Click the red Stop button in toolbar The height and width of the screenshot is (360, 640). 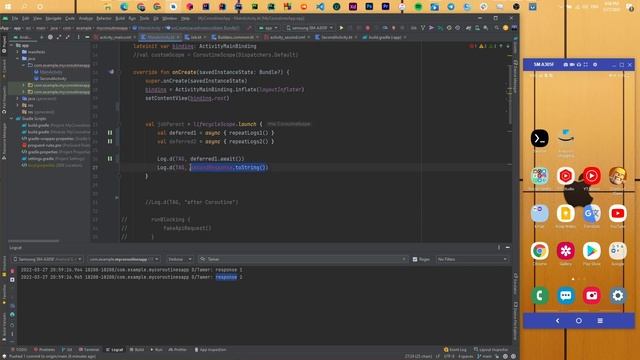coord(367,28)
